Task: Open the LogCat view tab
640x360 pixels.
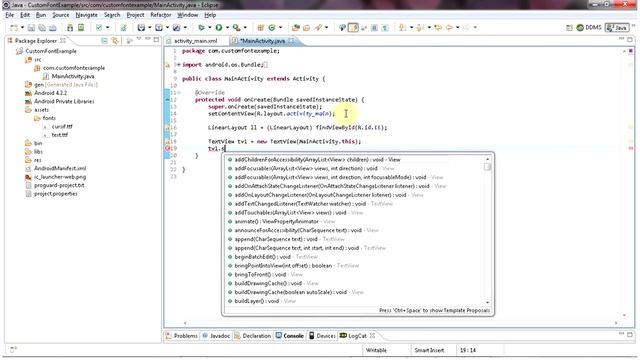Action: tap(357, 336)
